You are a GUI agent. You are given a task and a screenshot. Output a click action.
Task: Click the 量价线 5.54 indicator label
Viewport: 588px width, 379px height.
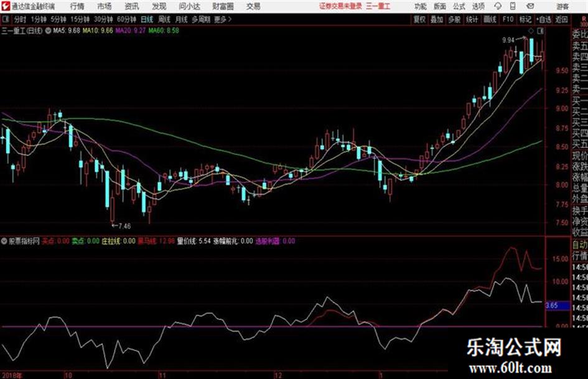point(194,241)
